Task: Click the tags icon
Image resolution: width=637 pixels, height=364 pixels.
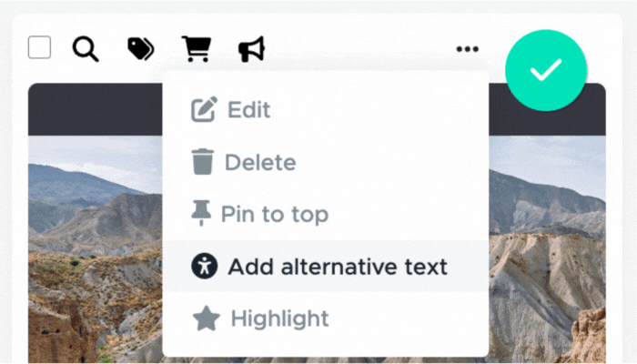Action: click(140, 49)
